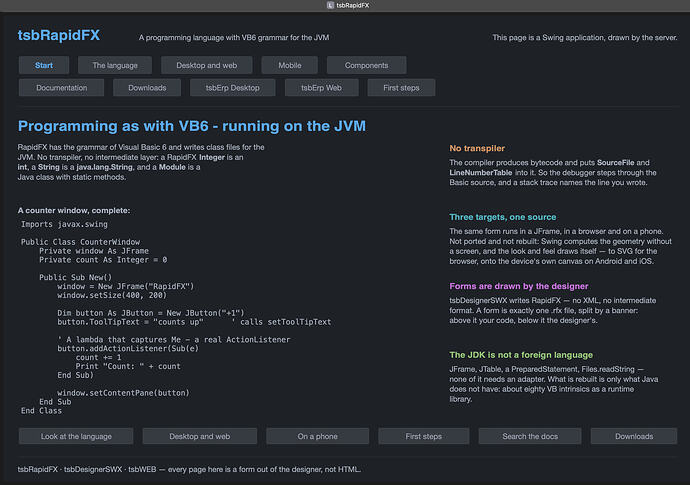Open the Documentation tab
690x485 pixels.
pyautogui.click(x=61, y=88)
